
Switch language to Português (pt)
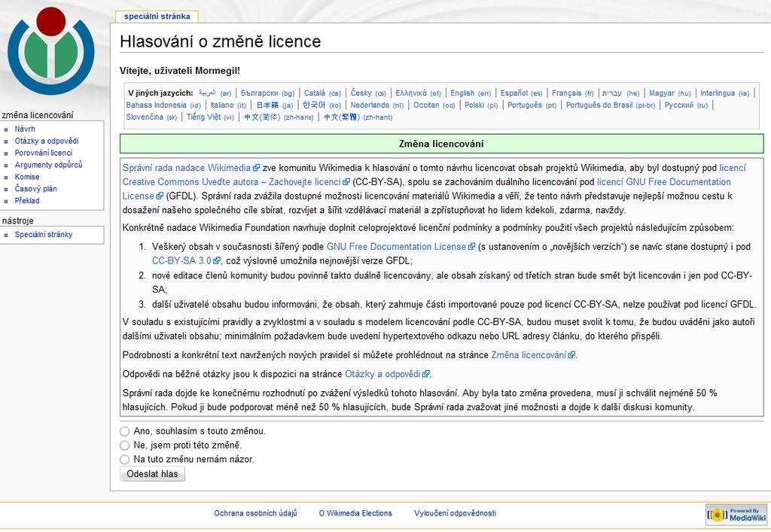pos(532,105)
